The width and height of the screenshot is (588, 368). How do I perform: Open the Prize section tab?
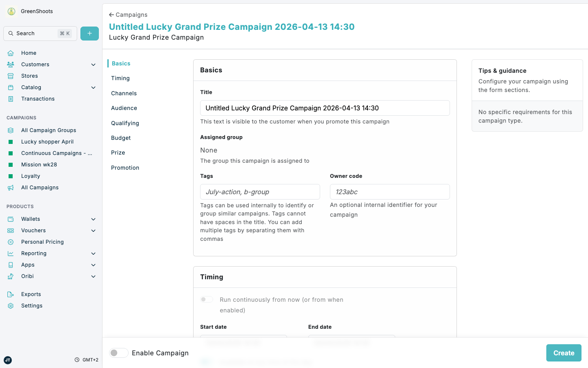[x=118, y=153]
